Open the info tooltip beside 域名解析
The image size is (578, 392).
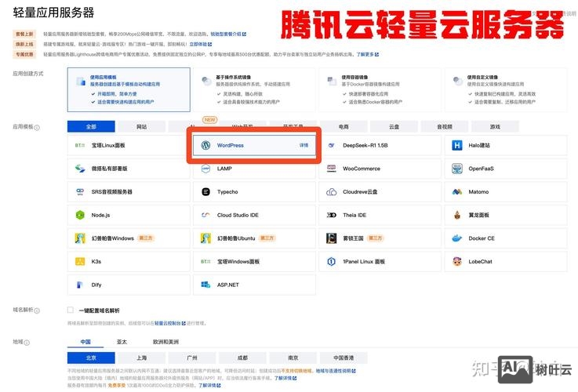[37, 310]
